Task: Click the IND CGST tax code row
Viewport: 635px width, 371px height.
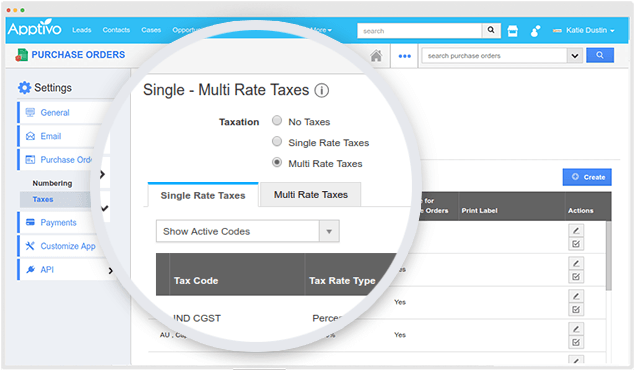Action: pos(197,318)
